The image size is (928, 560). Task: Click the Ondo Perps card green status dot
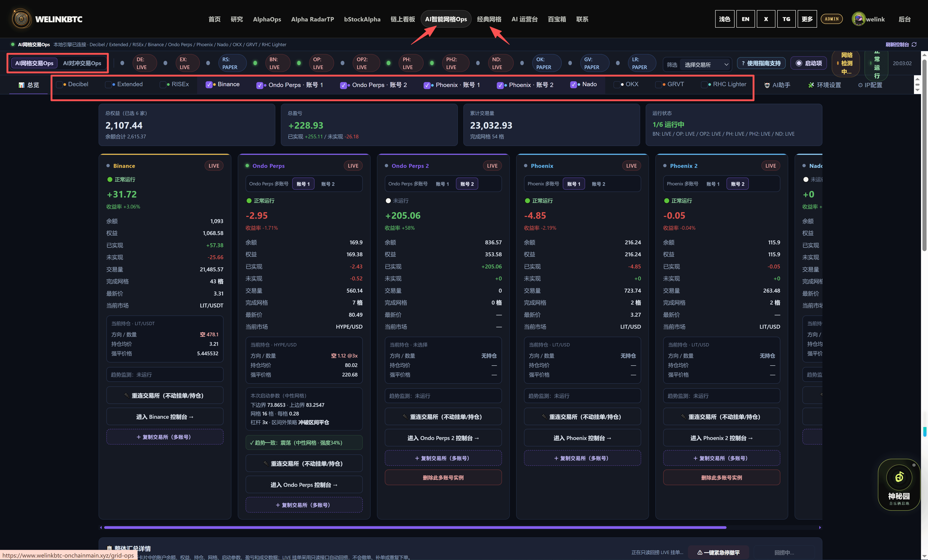[x=247, y=166]
